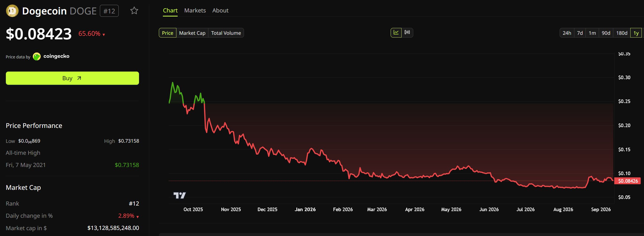The width and height of the screenshot is (644, 236).
Task: Set chart range to 7d
Action: pos(580,33)
